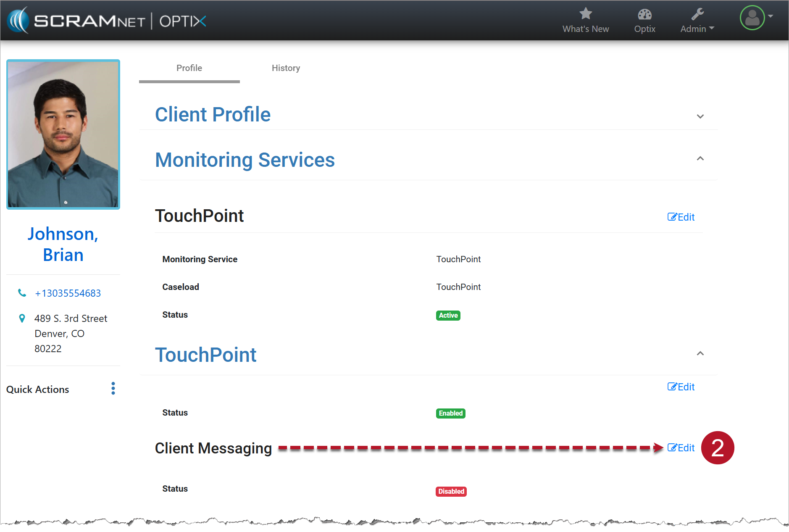Switch to the History tab

click(x=286, y=68)
